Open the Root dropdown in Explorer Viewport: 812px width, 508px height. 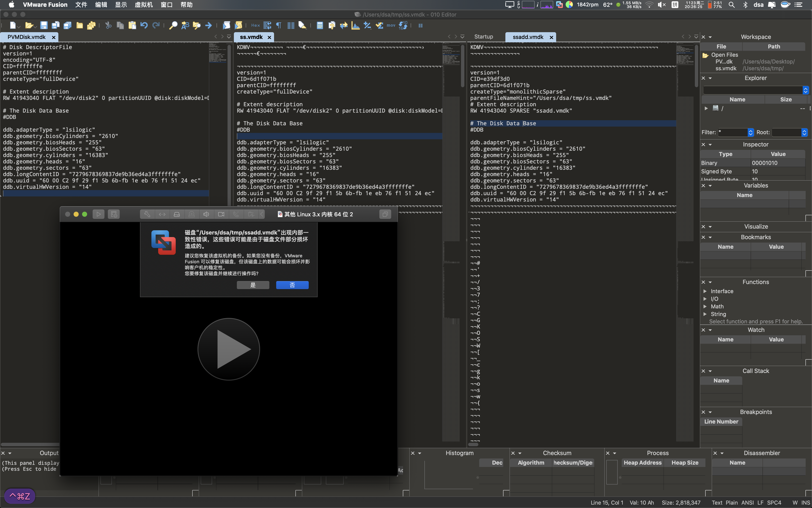804,132
